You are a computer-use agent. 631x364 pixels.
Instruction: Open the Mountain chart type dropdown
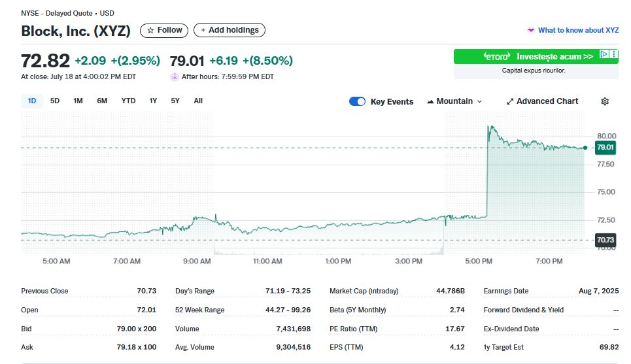pyautogui.click(x=454, y=101)
